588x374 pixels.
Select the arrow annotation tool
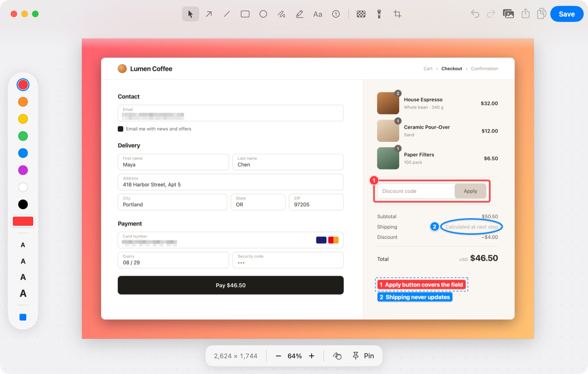tap(209, 14)
